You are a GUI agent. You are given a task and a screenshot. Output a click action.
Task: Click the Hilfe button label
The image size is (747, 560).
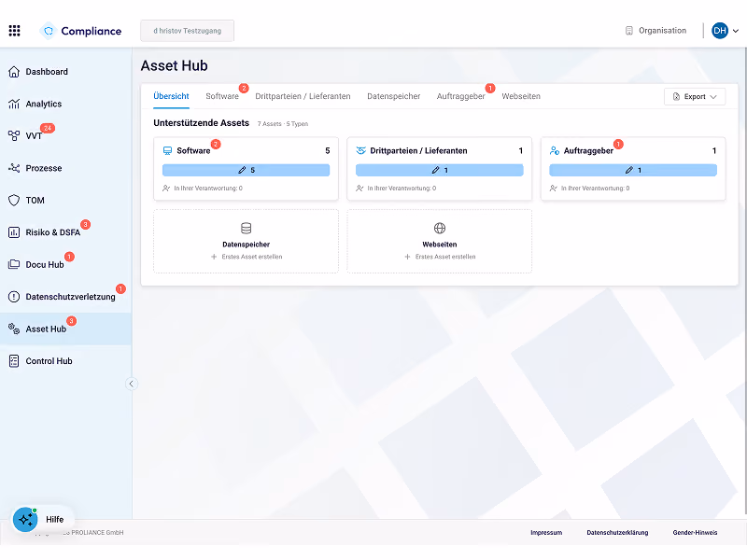point(55,520)
